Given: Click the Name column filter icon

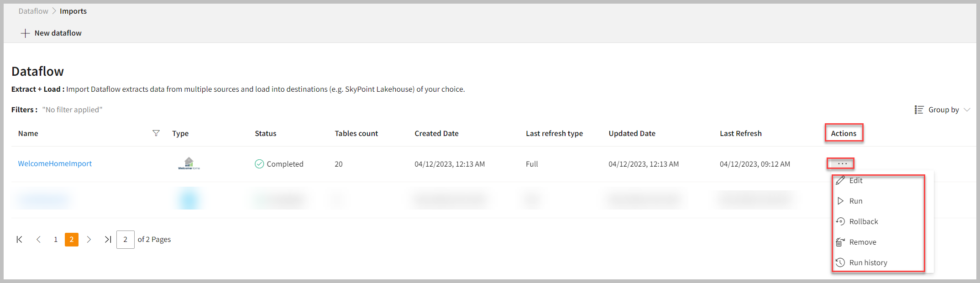Looking at the screenshot, I should [156, 133].
